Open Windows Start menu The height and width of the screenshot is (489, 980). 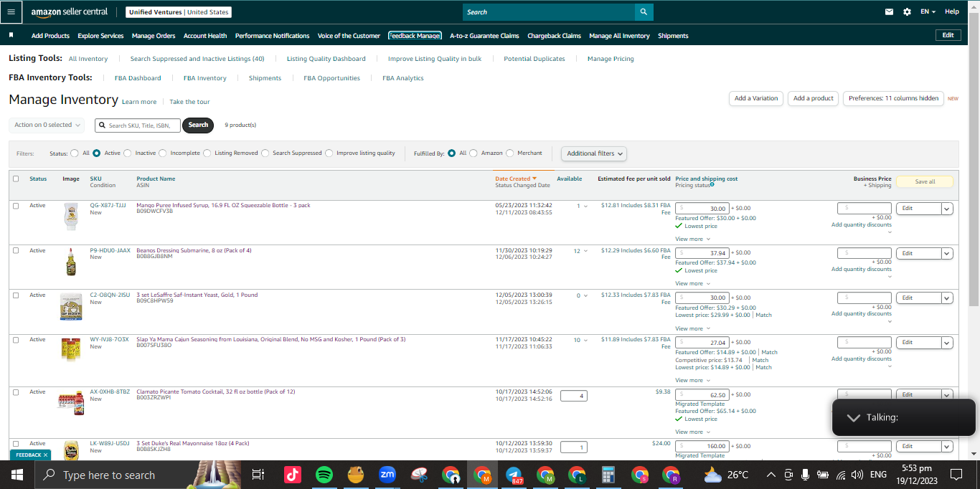pyautogui.click(x=17, y=475)
